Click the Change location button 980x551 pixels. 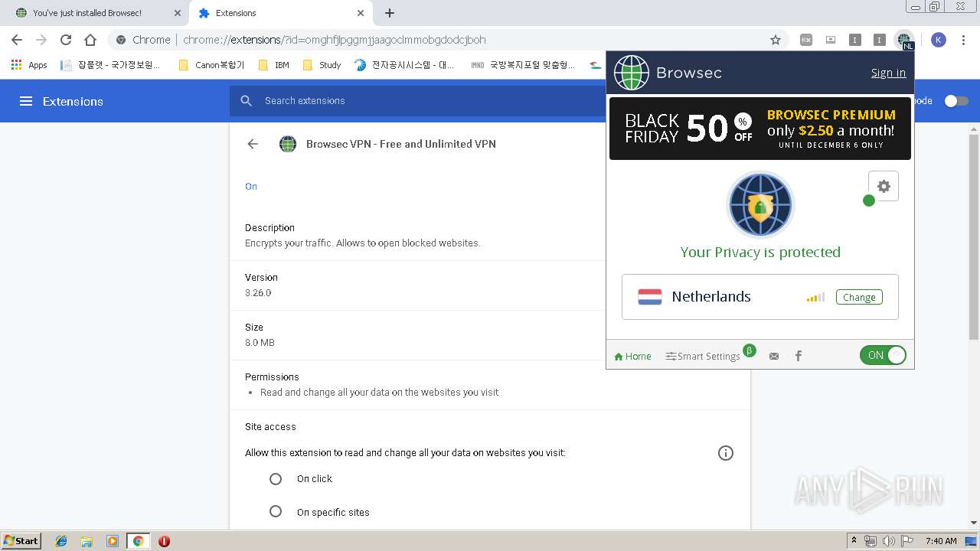859,297
